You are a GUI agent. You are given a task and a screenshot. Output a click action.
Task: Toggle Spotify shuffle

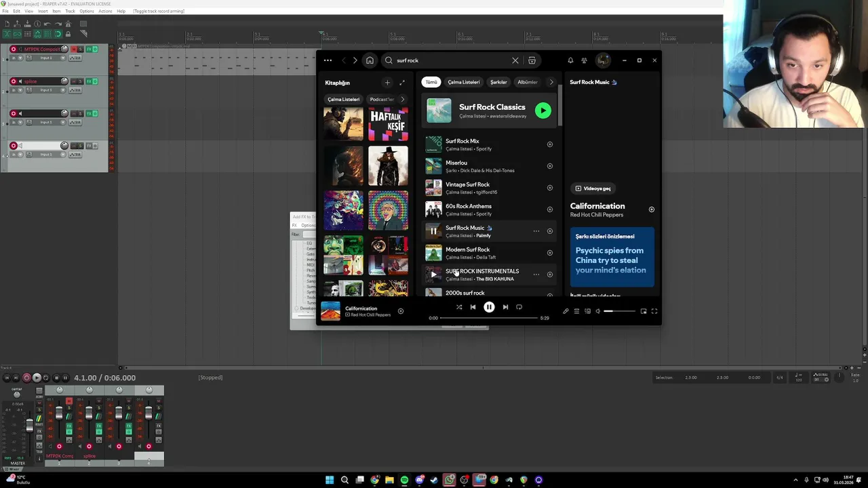click(x=459, y=307)
